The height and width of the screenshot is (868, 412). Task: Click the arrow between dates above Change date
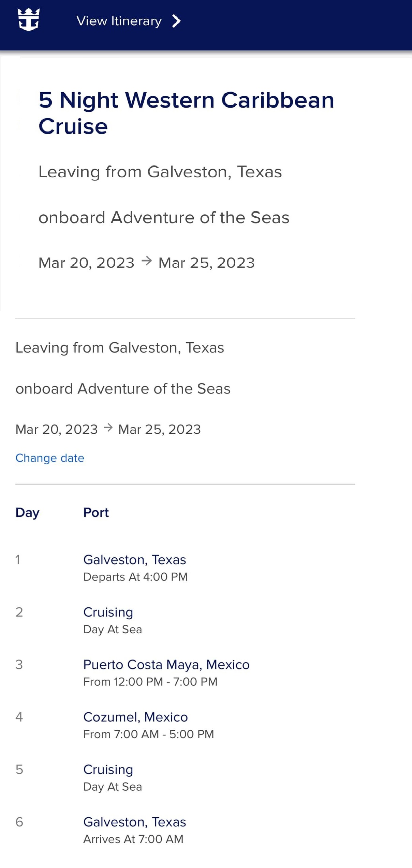tap(108, 428)
